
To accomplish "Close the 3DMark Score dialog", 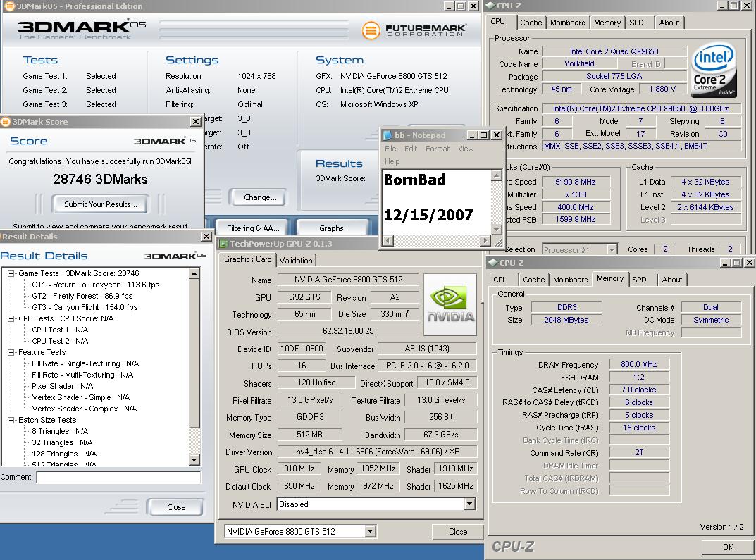I will pos(196,122).
